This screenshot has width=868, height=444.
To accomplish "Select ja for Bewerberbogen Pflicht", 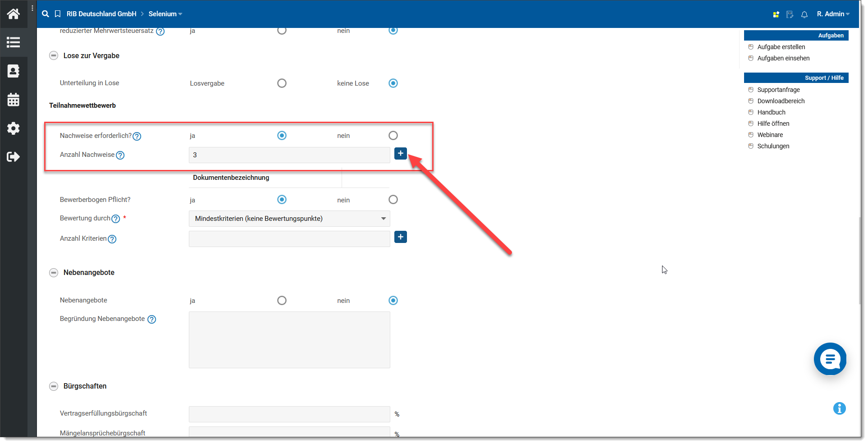I will (282, 200).
